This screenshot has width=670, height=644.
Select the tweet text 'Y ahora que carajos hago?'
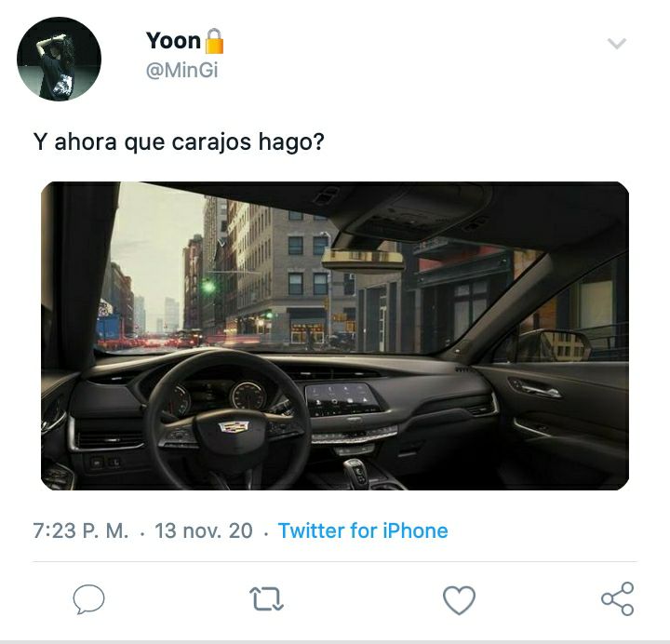pos(179,141)
